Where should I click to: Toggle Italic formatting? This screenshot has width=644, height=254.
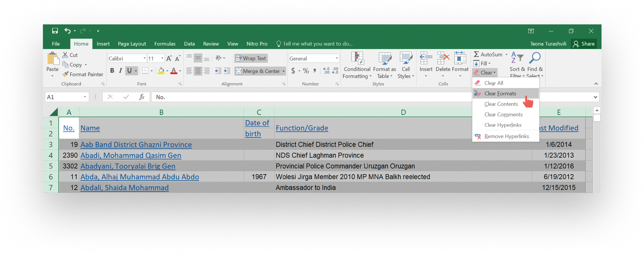(x=121, y=71)
